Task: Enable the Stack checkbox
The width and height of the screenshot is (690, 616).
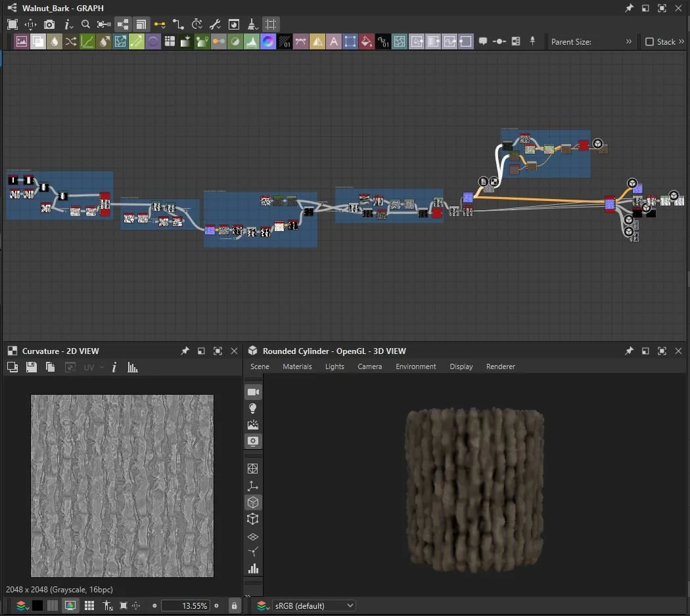Action: pos(650,42)
